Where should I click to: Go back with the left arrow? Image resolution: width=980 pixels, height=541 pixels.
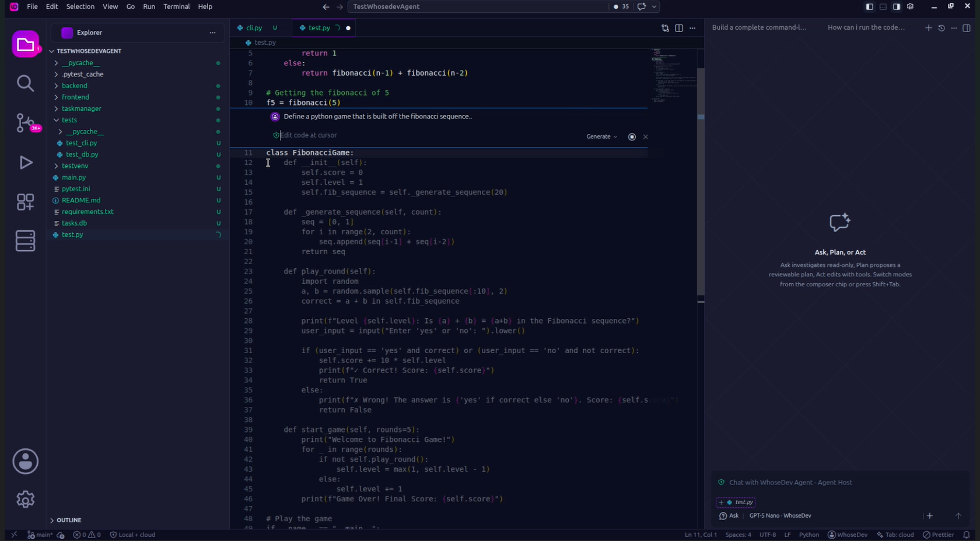(x=326, y=6)
